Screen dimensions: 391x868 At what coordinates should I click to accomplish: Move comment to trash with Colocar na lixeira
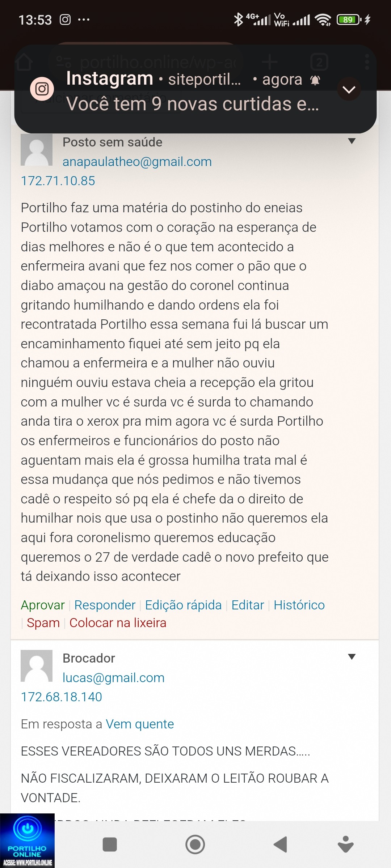coord(118,623)
